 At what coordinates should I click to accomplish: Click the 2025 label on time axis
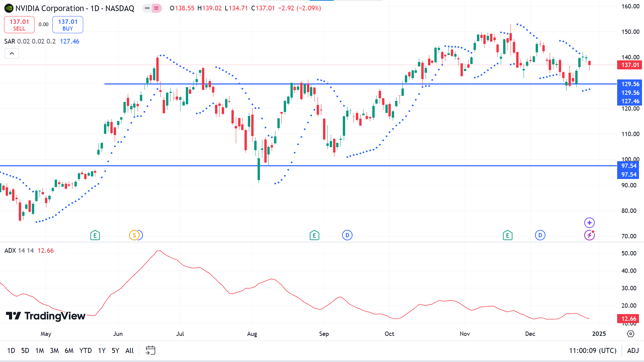pos(599,334)
